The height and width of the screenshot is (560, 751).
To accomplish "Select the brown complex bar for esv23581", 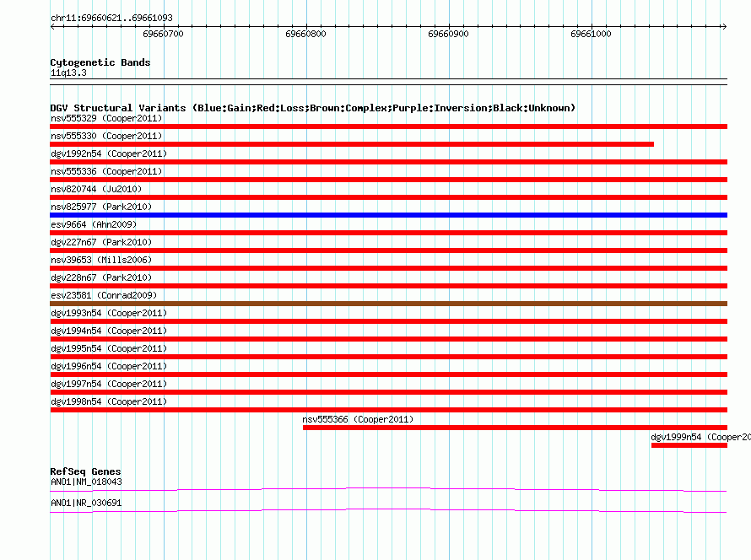I will point(388,304).
